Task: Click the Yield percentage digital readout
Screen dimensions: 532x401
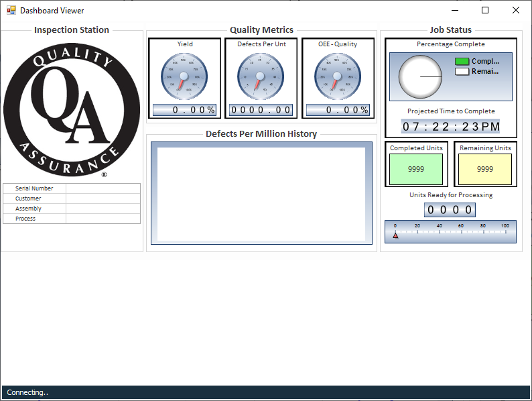Action: click(185, 110)
